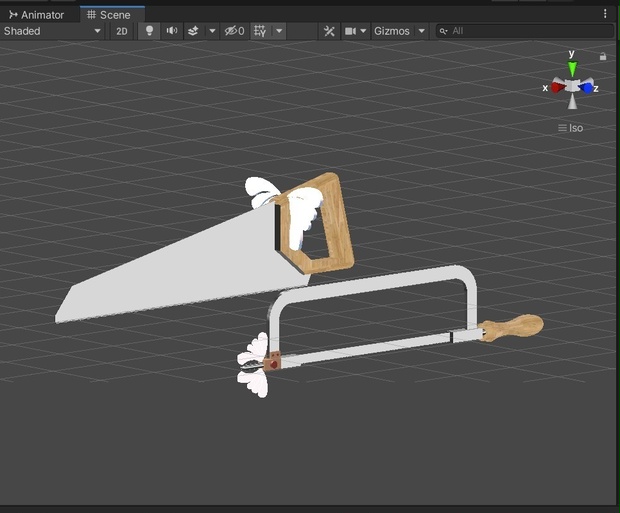Expand the effects dropdown arrow
The height and width of the screenshot is (513, 620).
[212, 31]
